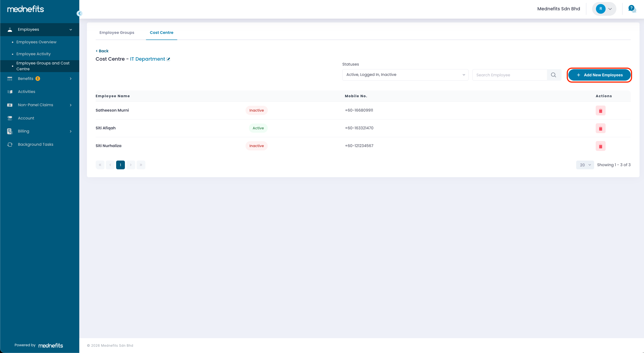The image size is (644, 353).
Task: Click the trash icon for Siti Afiqah
Action: pyautogui.click(x=600, y=128)
